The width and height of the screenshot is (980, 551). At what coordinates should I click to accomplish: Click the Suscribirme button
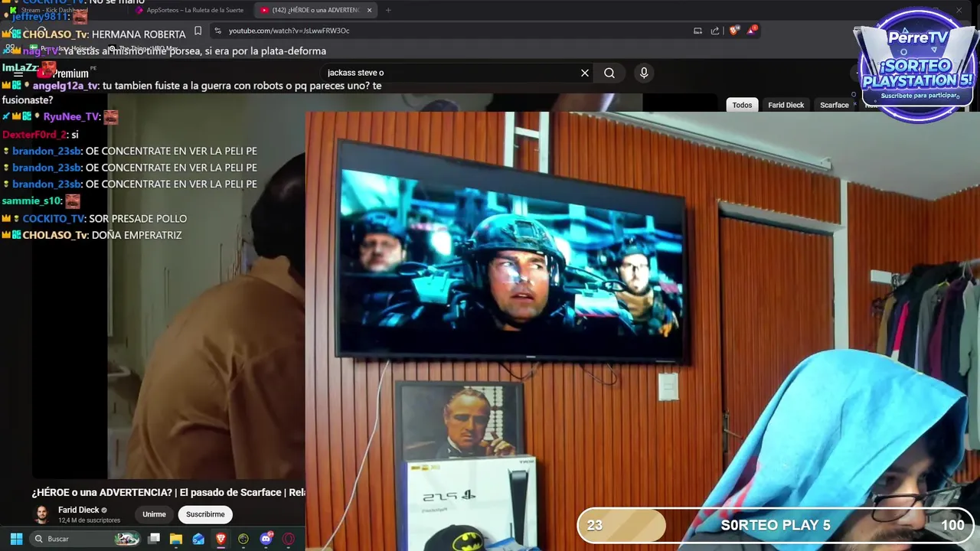click(x=205, y=514)
